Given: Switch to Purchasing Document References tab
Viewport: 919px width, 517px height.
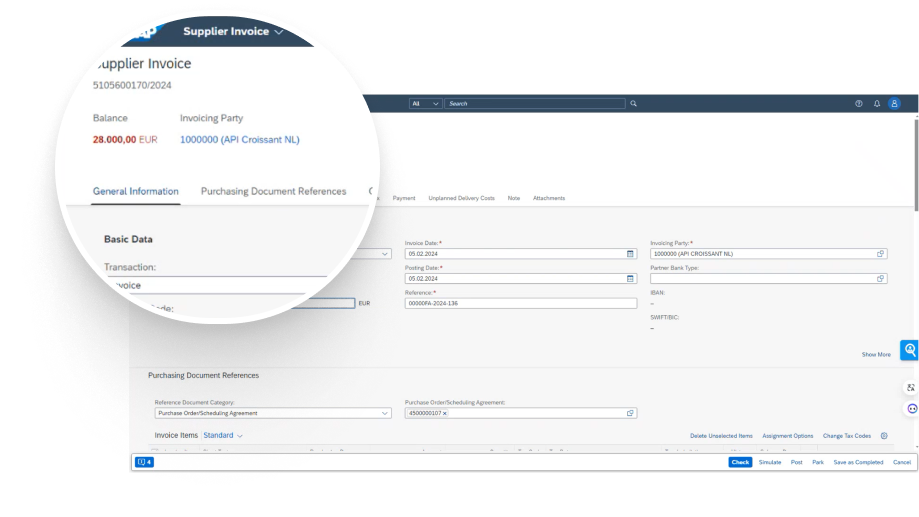Looking at the screenshot, I should tap(273, 192).
